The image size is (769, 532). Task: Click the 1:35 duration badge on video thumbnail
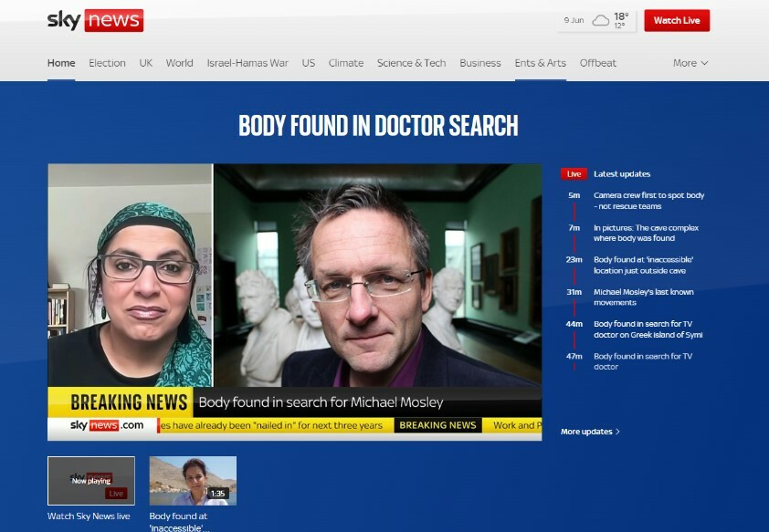tap(217, 494)
